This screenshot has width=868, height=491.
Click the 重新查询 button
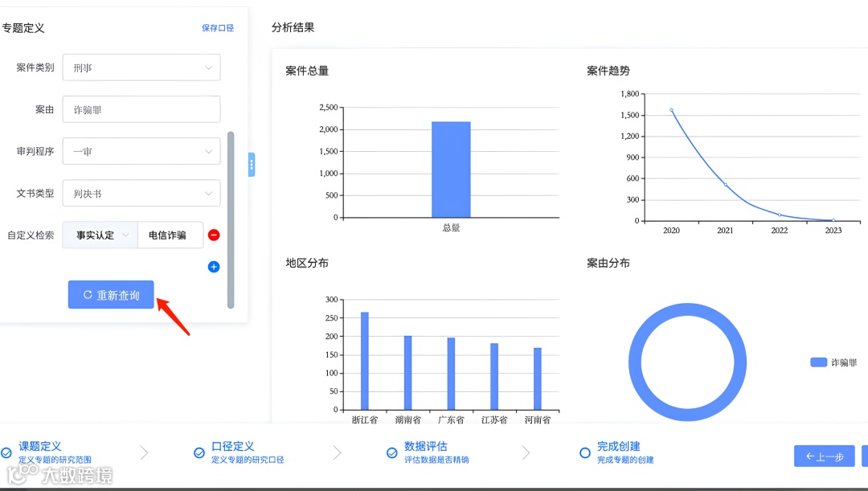pyautogui.click(x=111, y=294)
